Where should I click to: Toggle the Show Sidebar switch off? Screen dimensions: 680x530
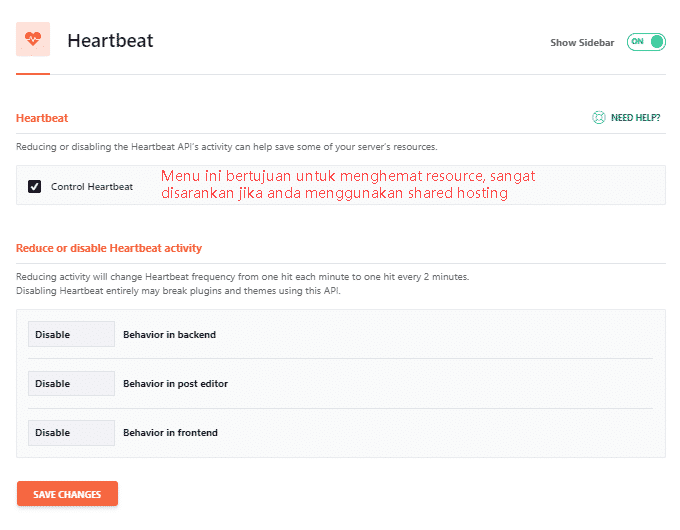click(646, 42)
